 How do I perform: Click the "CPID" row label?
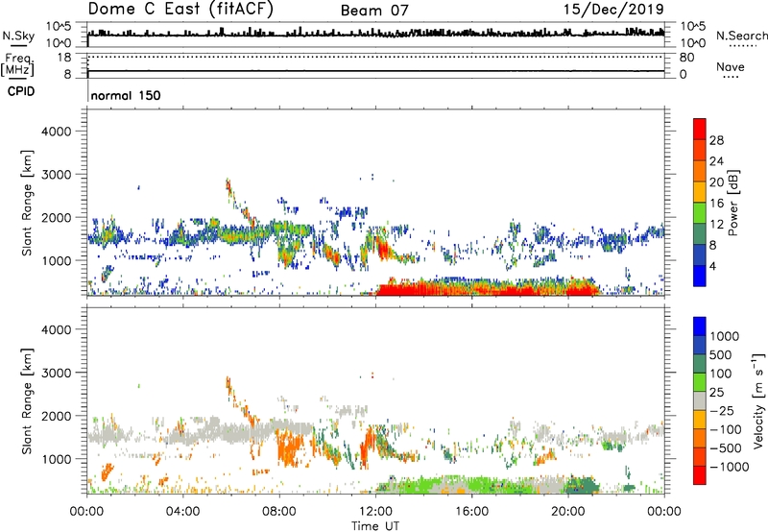click(x=21, y=91)
